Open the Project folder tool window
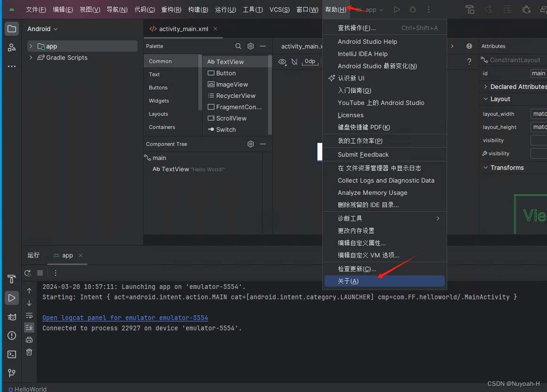 point(11,29)
